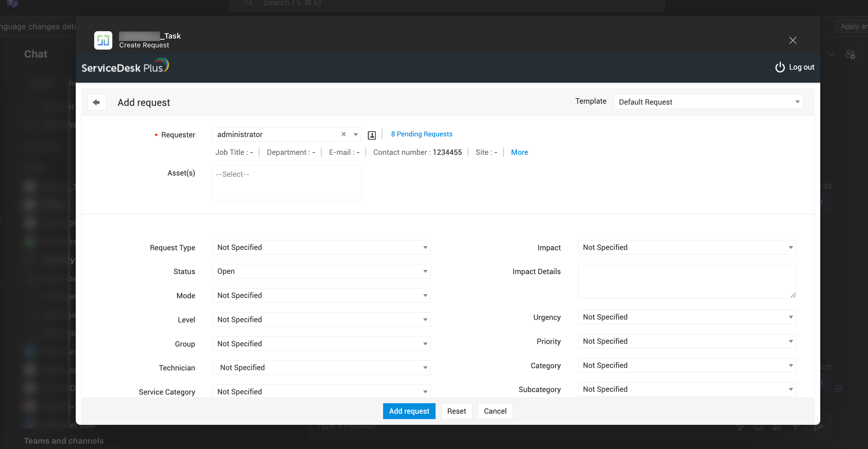
Task: Click the ServiceDesk Plus logo
Action: (125, 66)
